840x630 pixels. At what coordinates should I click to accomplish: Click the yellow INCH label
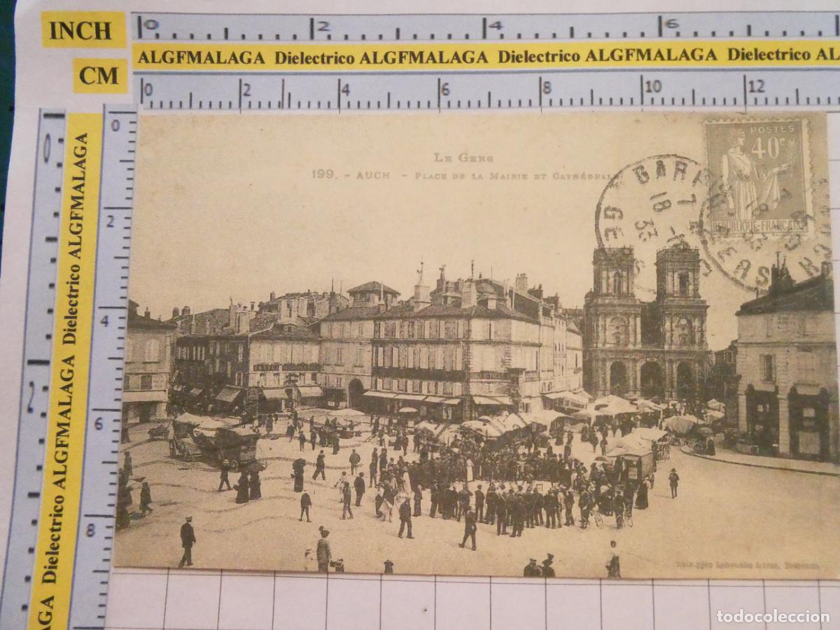(83, 31)
